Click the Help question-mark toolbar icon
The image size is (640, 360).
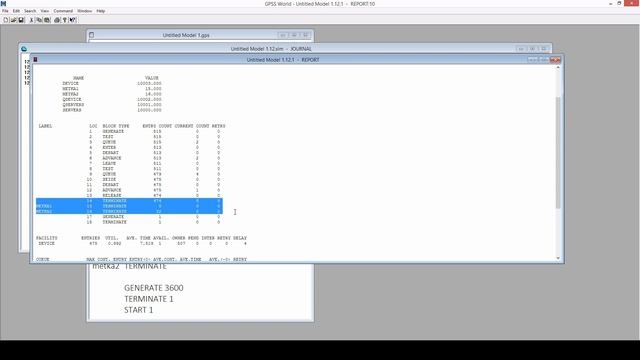click(x=64, y=20)
